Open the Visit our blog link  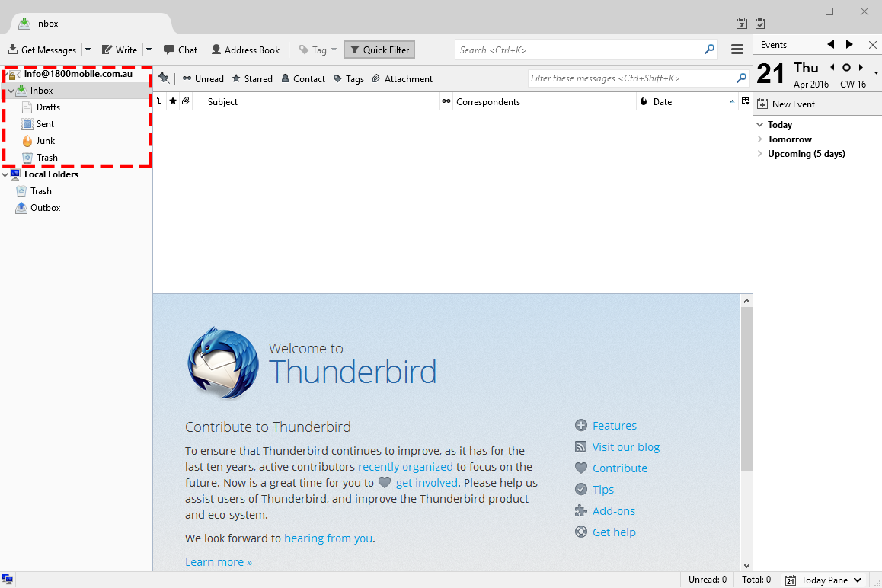626,447
